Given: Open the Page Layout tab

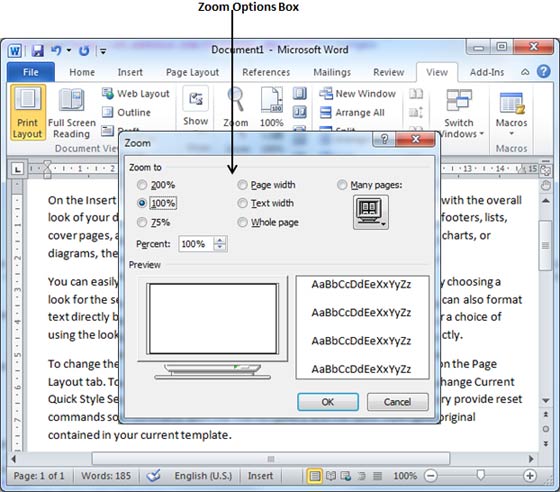Looking at the screenshot, I should point(192,72).
